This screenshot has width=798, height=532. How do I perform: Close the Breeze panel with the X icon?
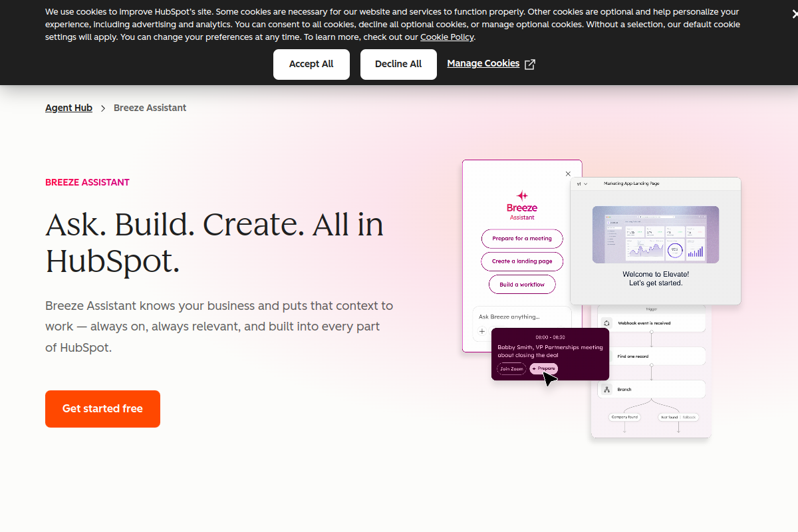tap(568, 174)
